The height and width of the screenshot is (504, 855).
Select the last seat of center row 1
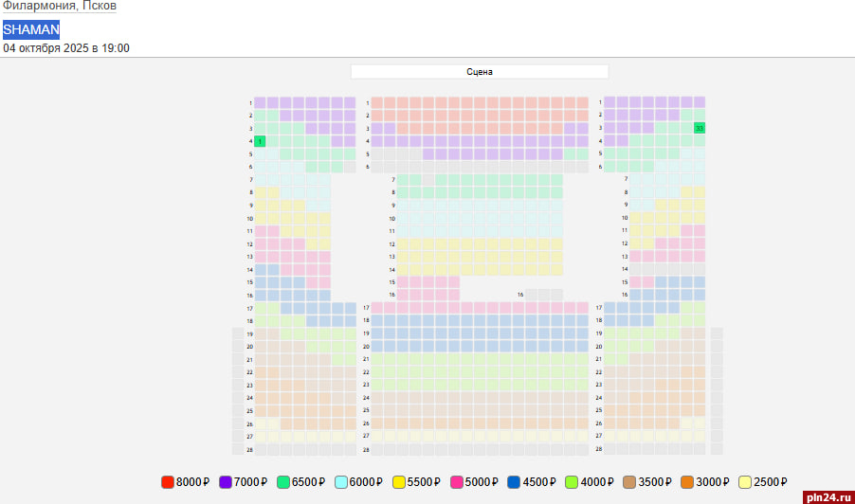582,103
